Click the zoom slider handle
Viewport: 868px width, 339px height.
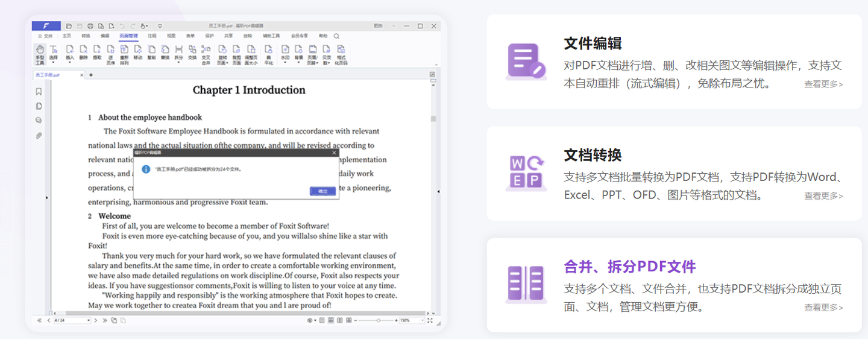379,320
